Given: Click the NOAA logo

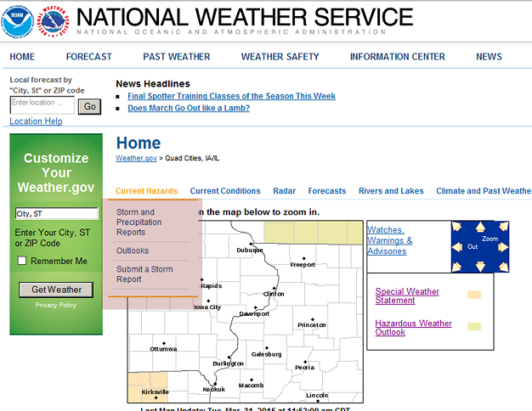Looking at the screenshot, I should 17,22.
